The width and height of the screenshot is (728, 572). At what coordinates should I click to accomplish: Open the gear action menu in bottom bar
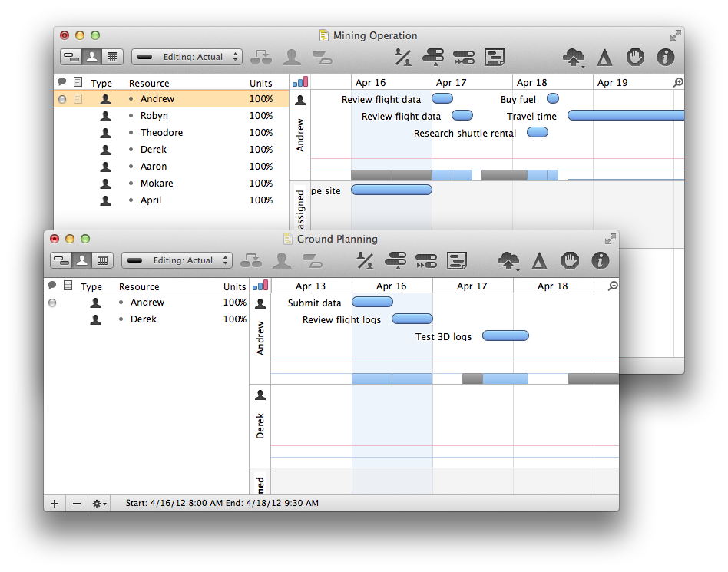pyautogui.click(x=99, y=504)
